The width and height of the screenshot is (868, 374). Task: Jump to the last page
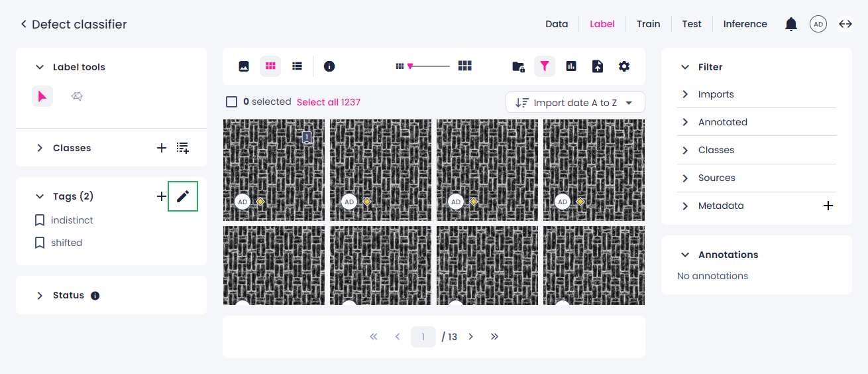click(494, 337)
